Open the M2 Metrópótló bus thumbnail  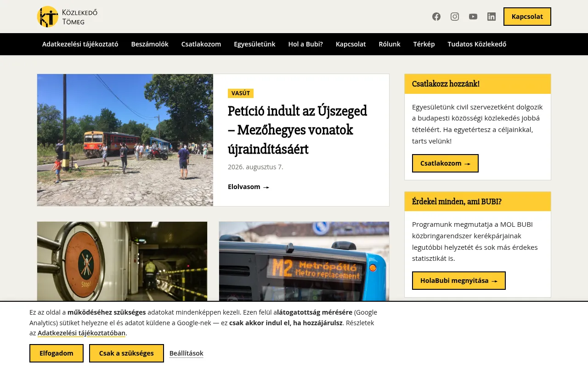[304, 261]
